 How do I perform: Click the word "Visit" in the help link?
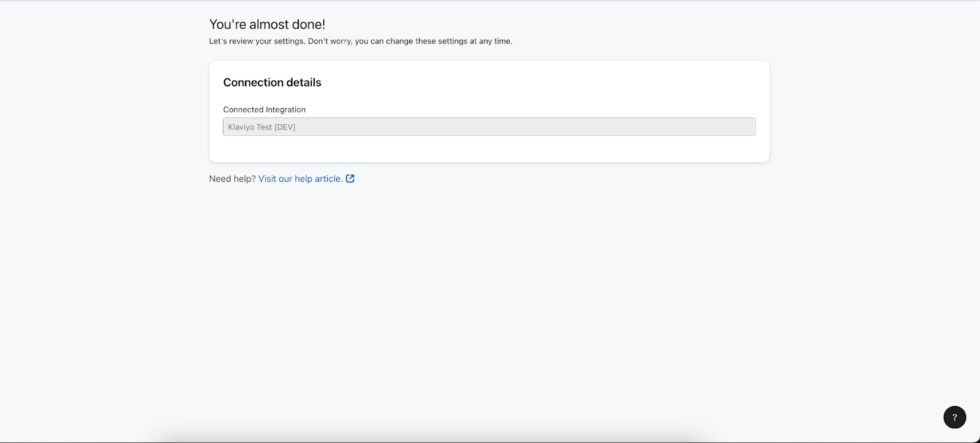267,179
